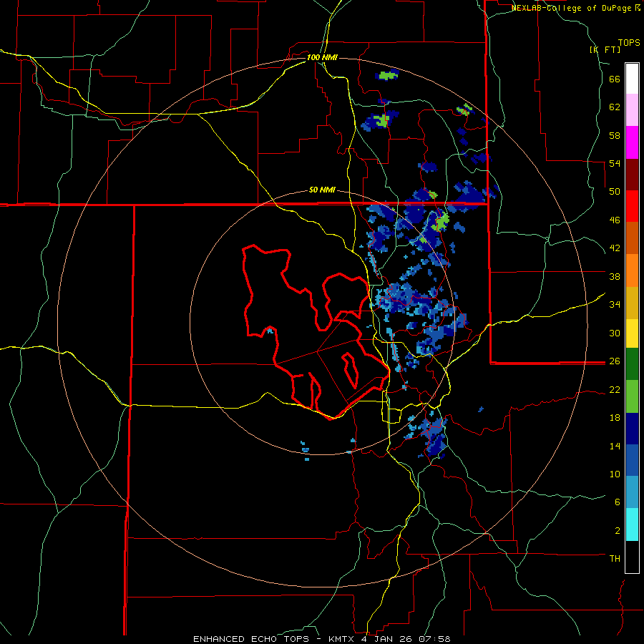Click the legend value '6'
The height and width of the screenshot is (644, 644).
618,502
